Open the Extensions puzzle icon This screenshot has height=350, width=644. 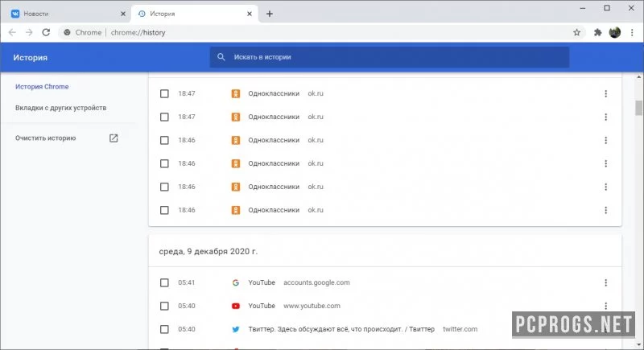click(x=597, y=32)
